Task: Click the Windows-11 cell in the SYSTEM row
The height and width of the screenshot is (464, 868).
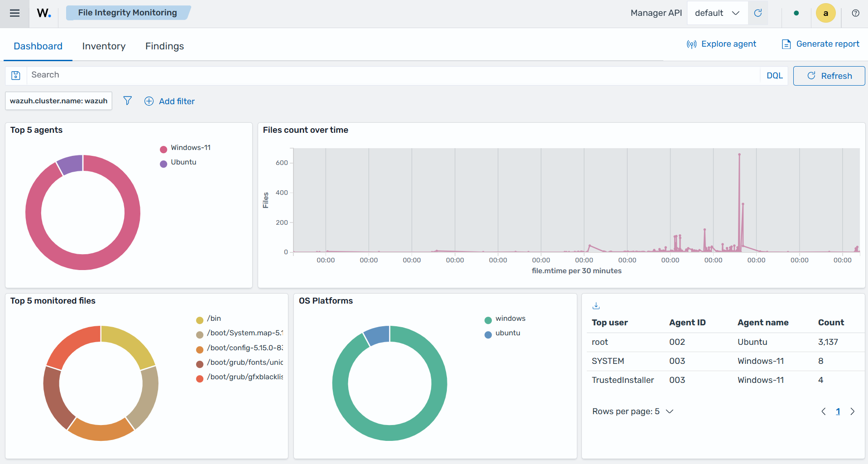Action: point(760,361)
